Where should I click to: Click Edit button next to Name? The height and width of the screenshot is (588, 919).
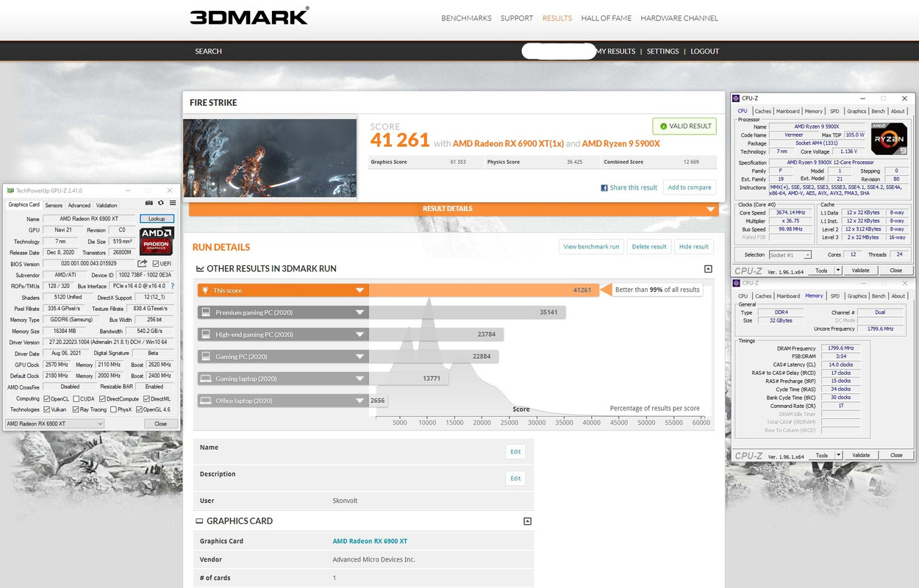(x=515, y=451)
